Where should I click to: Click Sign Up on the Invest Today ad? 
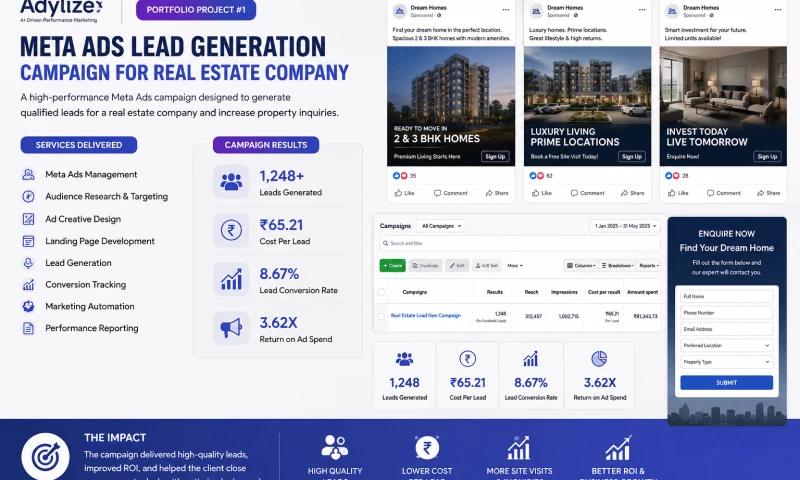[x=767, y=157]
